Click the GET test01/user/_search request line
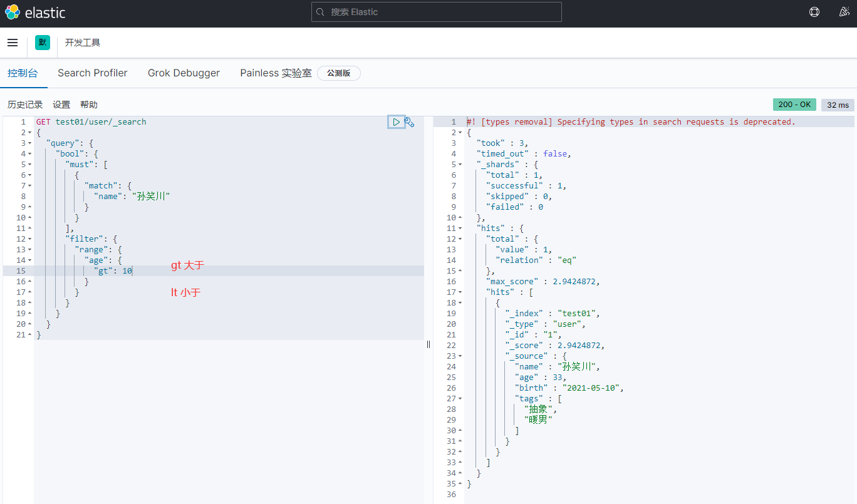 91,122
